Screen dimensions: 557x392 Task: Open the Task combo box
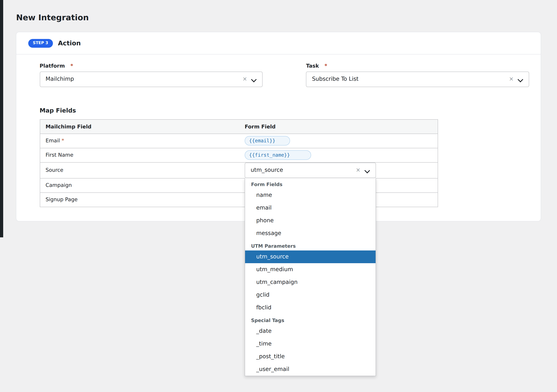pos(417,79)
